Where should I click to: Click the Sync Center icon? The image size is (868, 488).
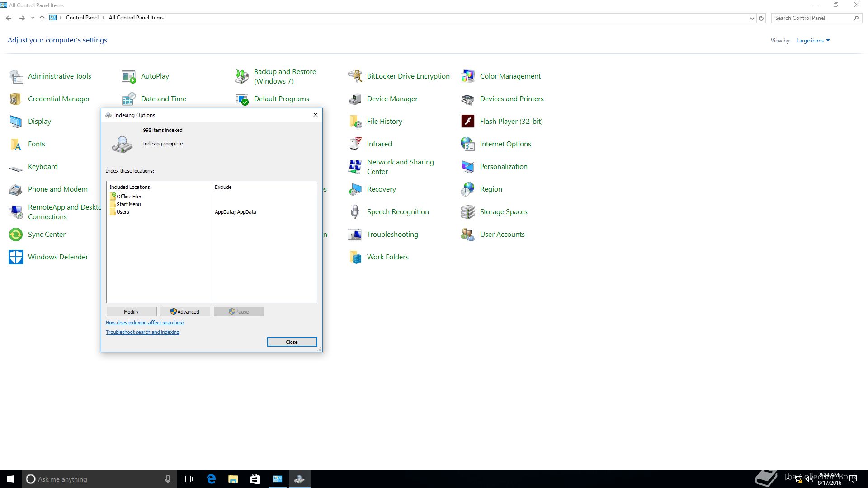coord(16,234)
